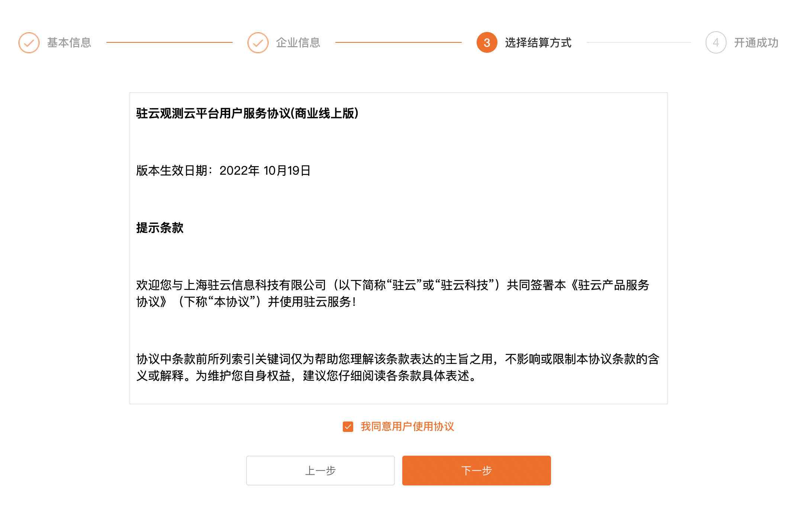
Task: Click the progress line between 企业信息 and step 3
Action: [x=399, y=42]
